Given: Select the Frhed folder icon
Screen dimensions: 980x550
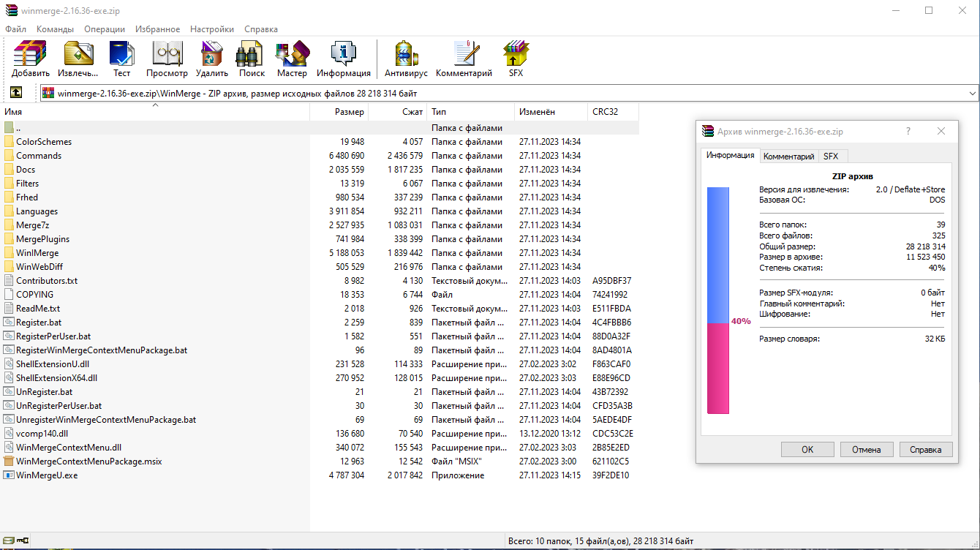Looking at the screenshot, I should click(x=9, y=197).
